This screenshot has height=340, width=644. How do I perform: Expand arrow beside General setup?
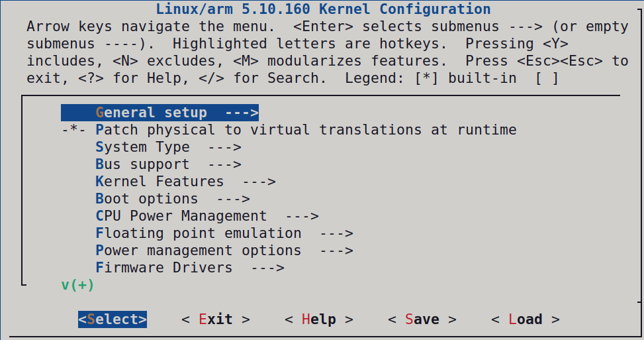(x=242, y=113)
